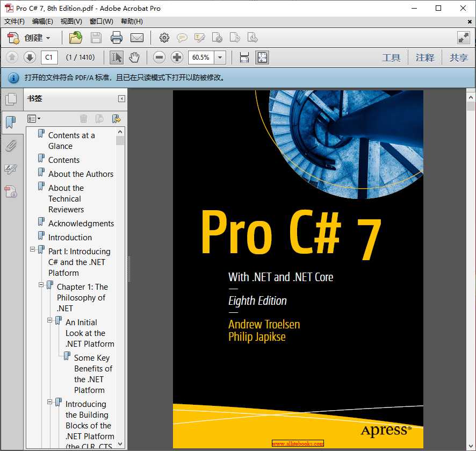
Task: Open the zoom level dropdown
Action: pyautogui.click(x=219, y=57)
